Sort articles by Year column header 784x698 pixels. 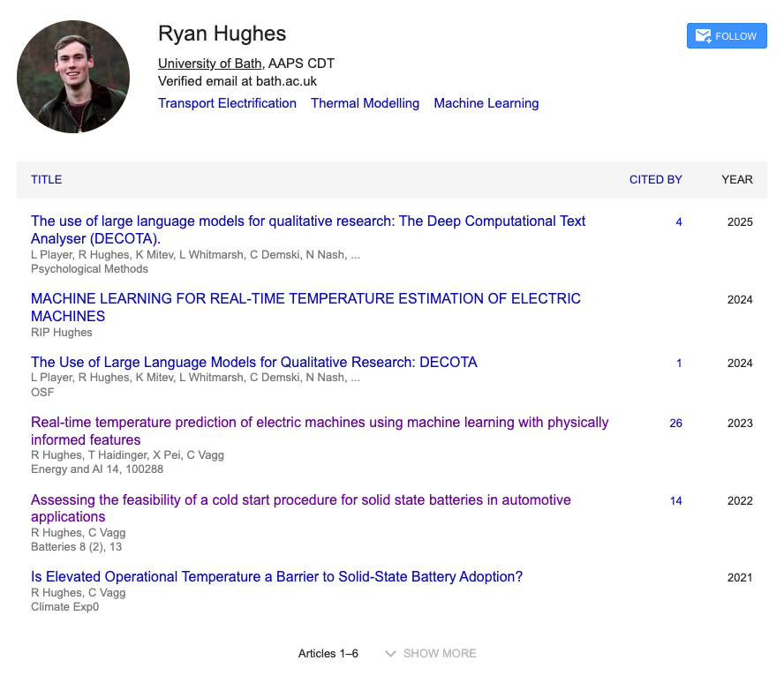736,179
